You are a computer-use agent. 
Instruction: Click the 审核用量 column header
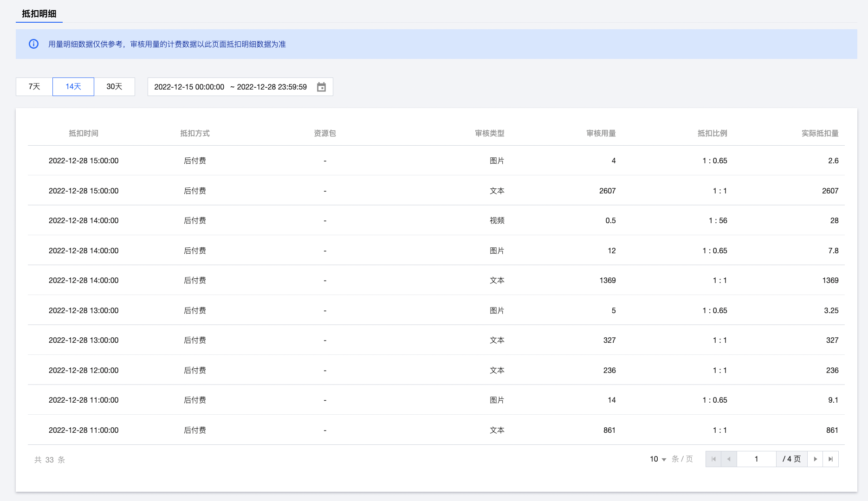601,134
